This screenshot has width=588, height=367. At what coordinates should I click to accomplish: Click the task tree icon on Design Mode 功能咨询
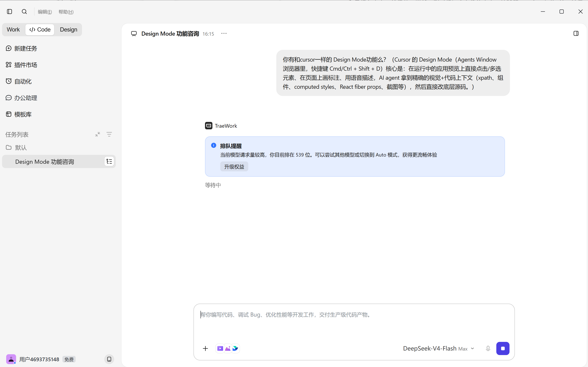pos(109,162)
